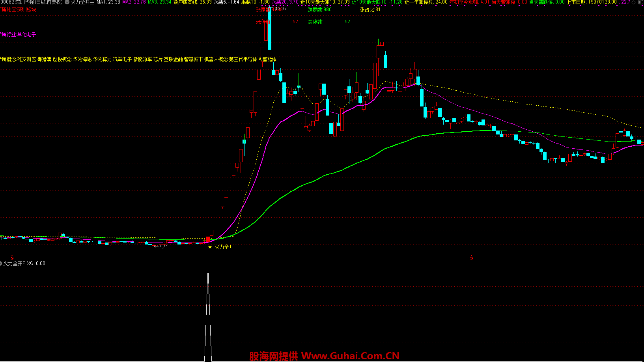Click the 近一年涨停数: 24.00 readout

tap(426, 2)
